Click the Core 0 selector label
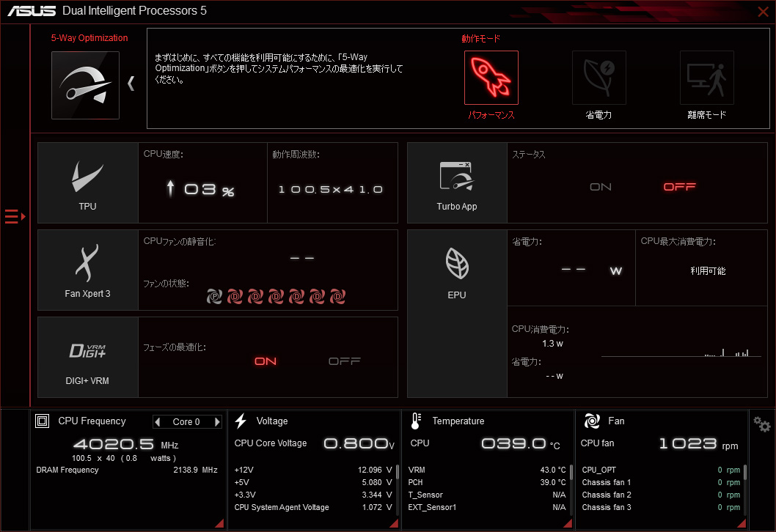 coord(186,422)
